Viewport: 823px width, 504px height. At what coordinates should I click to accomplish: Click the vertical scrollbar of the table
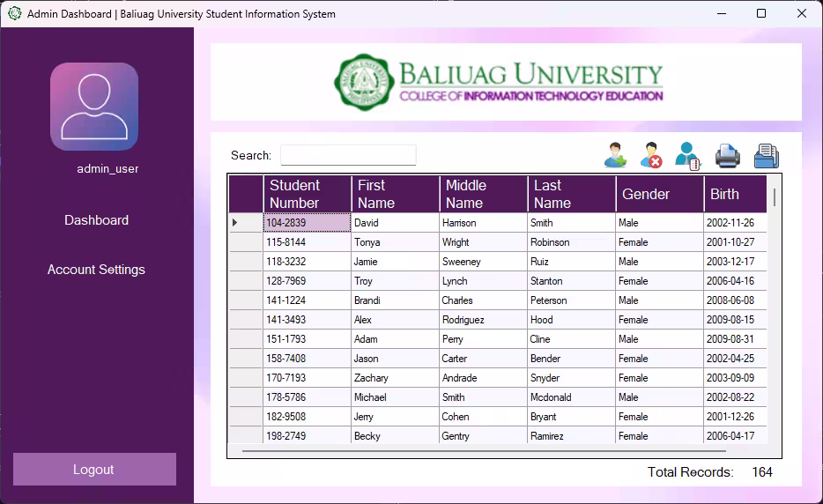tap(775, 197)
